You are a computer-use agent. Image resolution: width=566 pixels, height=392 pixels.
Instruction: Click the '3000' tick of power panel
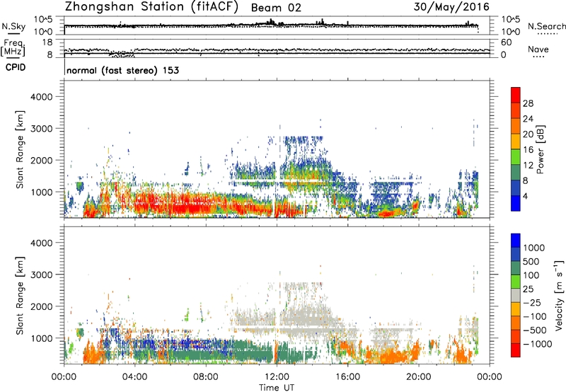(x=41, y=129)
